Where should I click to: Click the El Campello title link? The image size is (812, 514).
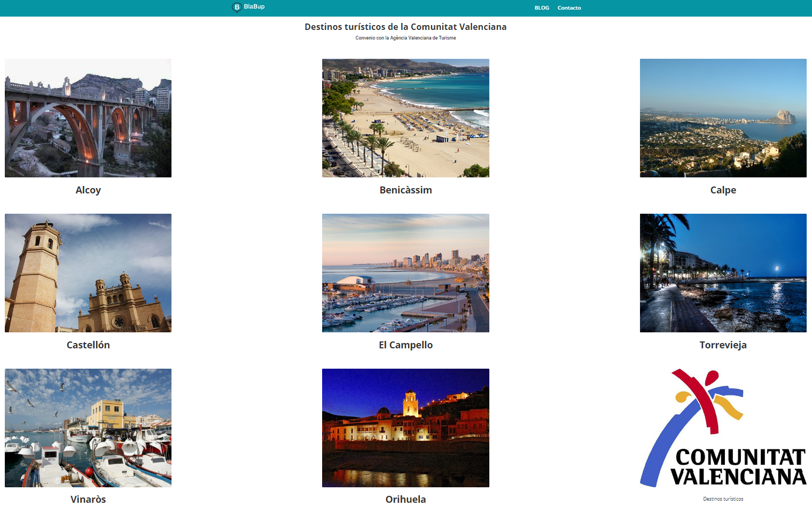[x=405, y=345]
